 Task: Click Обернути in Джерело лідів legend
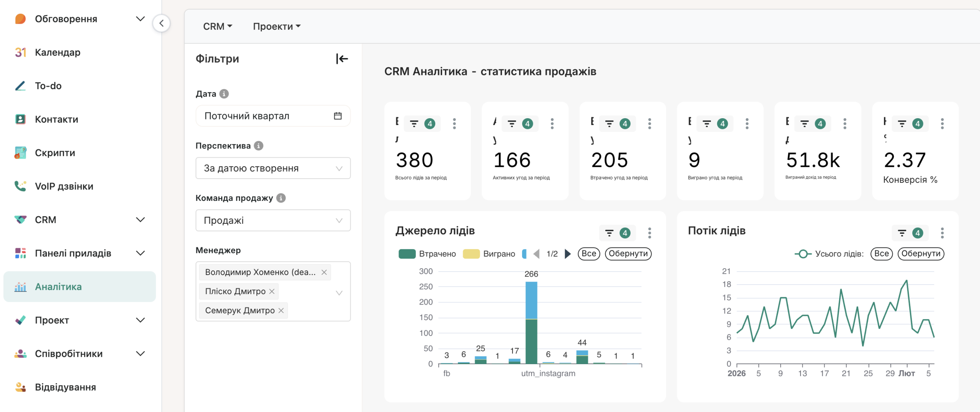pos(628,254)
